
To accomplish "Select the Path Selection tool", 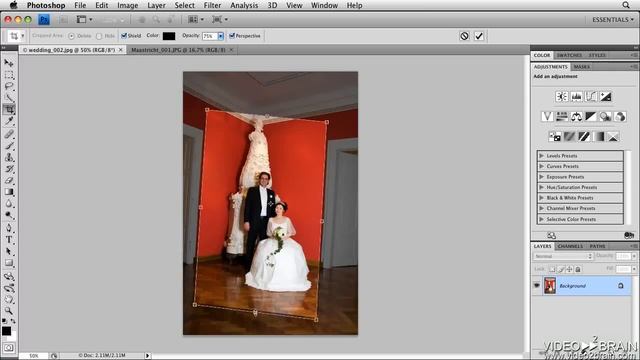I will pyautogui.click(x=9, y=251).
